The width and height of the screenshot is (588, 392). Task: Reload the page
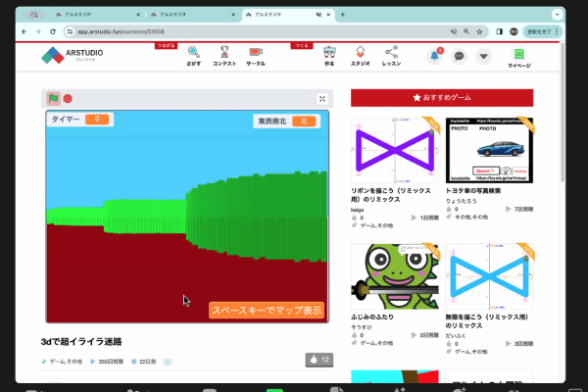pos(53,32)
